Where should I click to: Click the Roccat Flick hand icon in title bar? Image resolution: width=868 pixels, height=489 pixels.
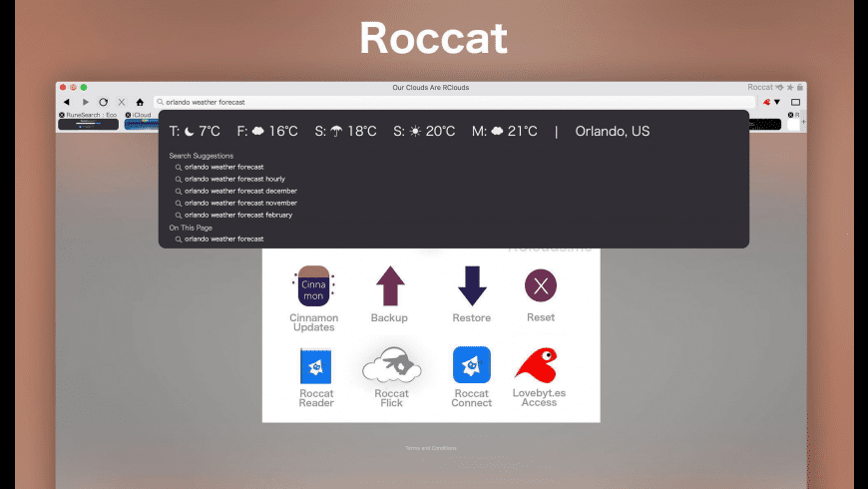pyautogui.click(x=780, y=87)
